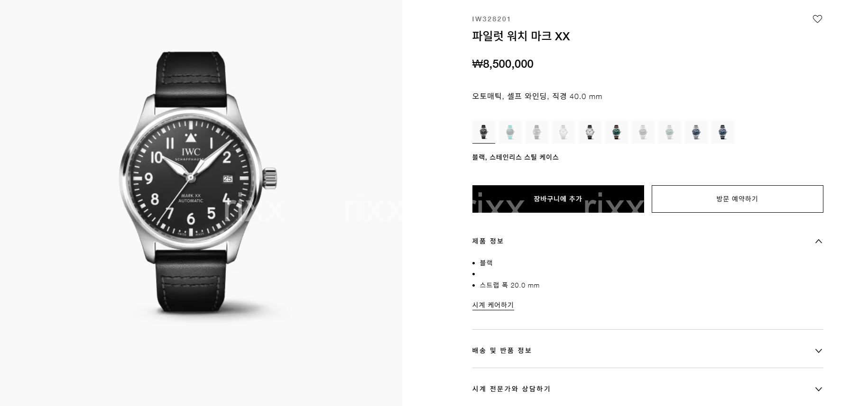Add watch to wishlist with heart icon

817,19
